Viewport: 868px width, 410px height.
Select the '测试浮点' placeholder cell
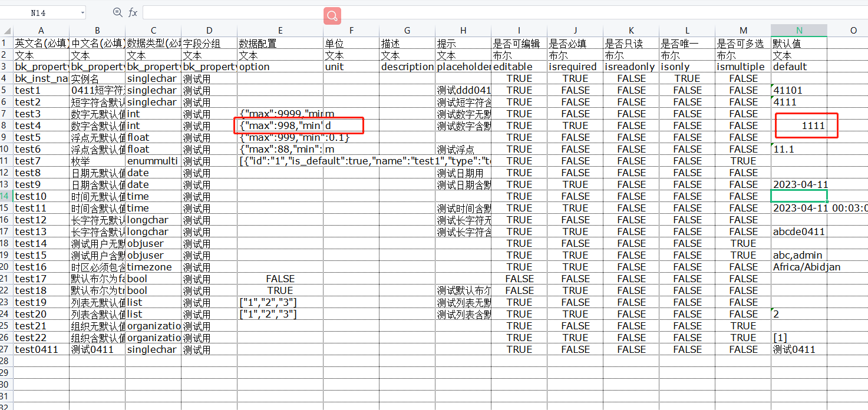(463, 149)
